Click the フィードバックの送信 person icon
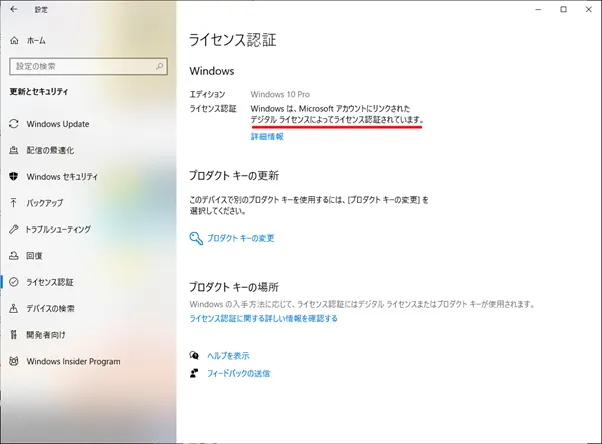Screen dimensions: 602x444 pyautogui.click(x=194, y=373)
